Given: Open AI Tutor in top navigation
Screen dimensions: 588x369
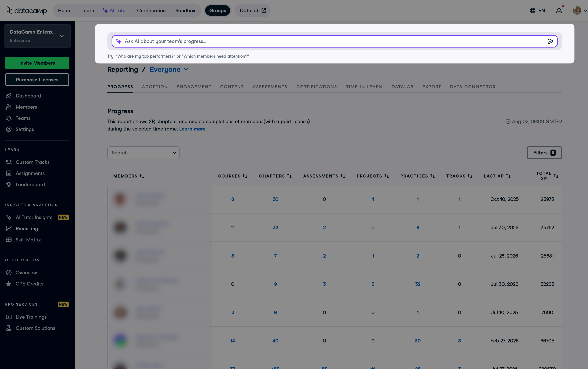Looking at the screenshot, I should click(115, 10).
